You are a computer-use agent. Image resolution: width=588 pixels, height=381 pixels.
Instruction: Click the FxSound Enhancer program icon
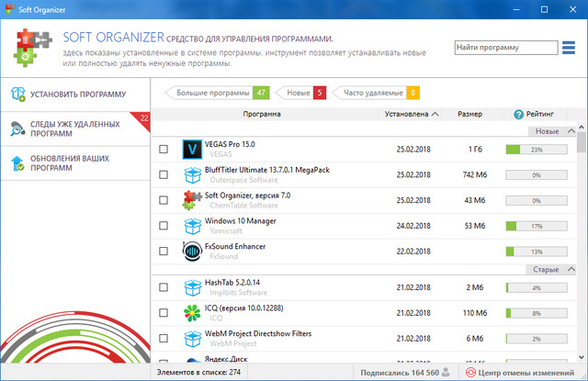coord(192,251)
